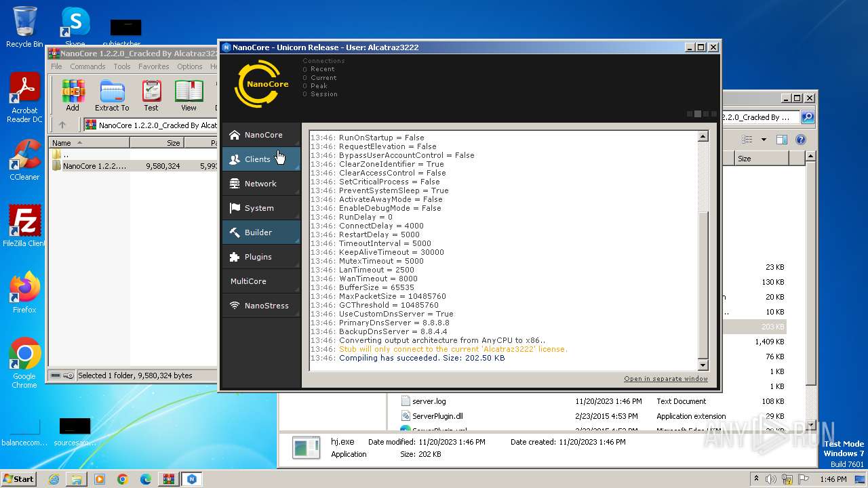The width and height of the screenshot is (868, 488).
Task: Open the WinRAR Favorites menu
Action: 154,66
